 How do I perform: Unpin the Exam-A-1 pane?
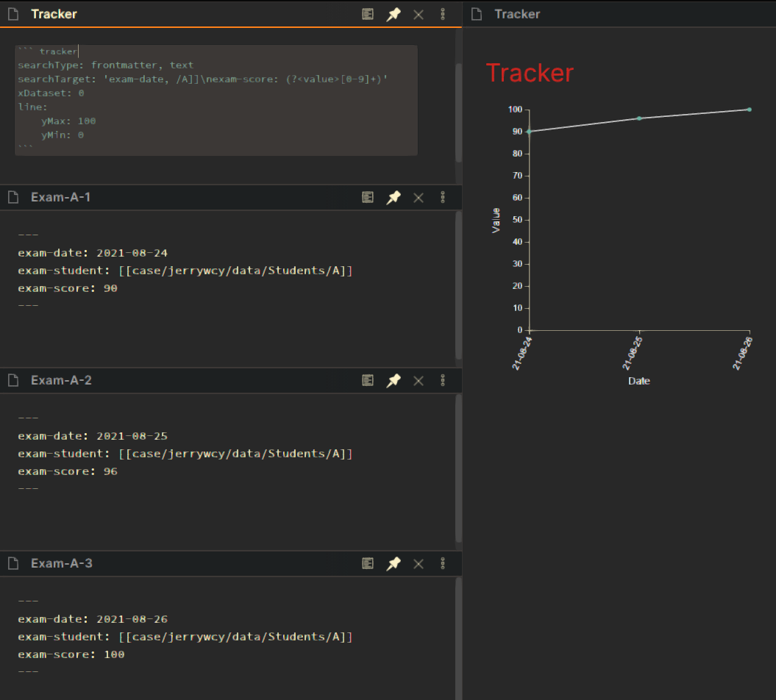(x=394, y=197)
